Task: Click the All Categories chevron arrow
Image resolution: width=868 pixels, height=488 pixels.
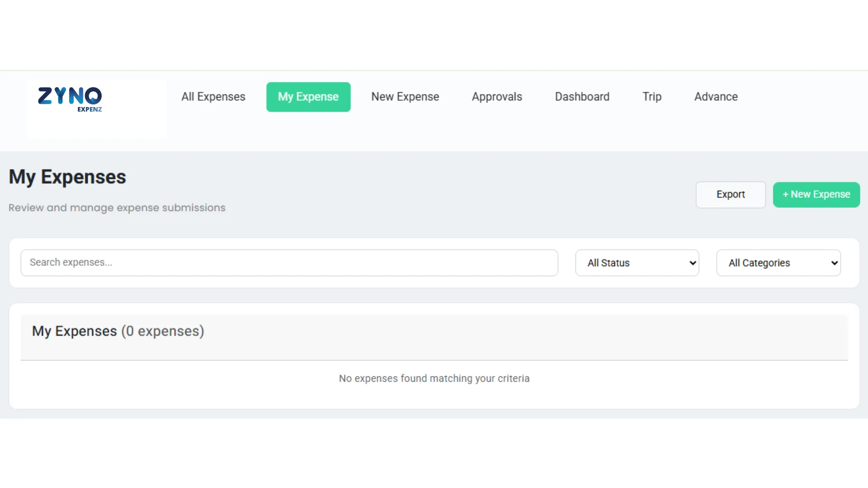Action: (x=835, y=263)
